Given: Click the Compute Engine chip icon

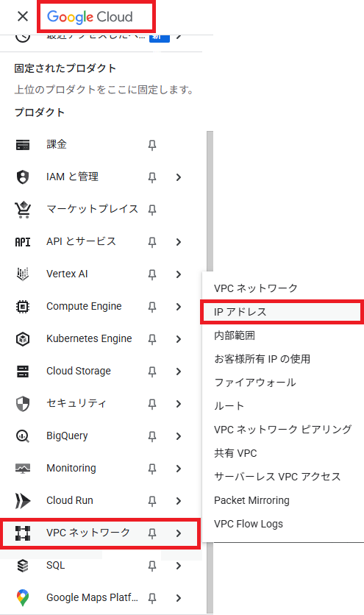Looking at the screenshot, I should pyautogui.click(x=23, y=306).
